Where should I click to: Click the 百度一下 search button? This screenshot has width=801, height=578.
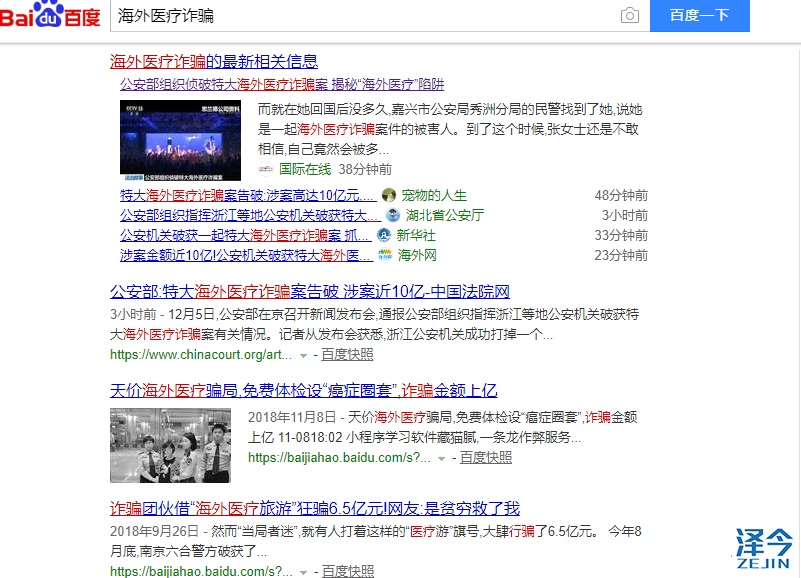(x=699, y=16)
